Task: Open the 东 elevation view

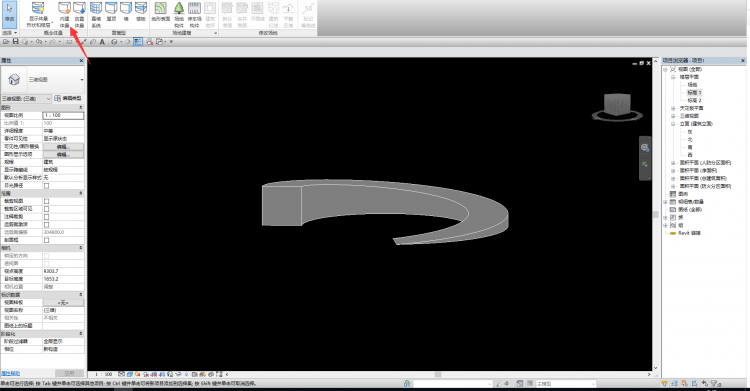Action: tap(690, 132)
